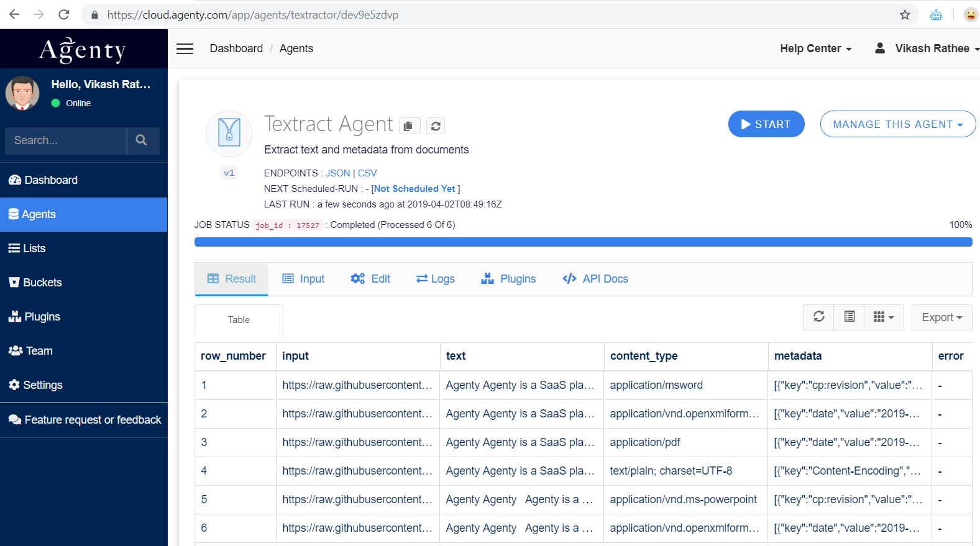
Task: Toggle the sidebar with hamburger menu icon
Action: (185, 48)
